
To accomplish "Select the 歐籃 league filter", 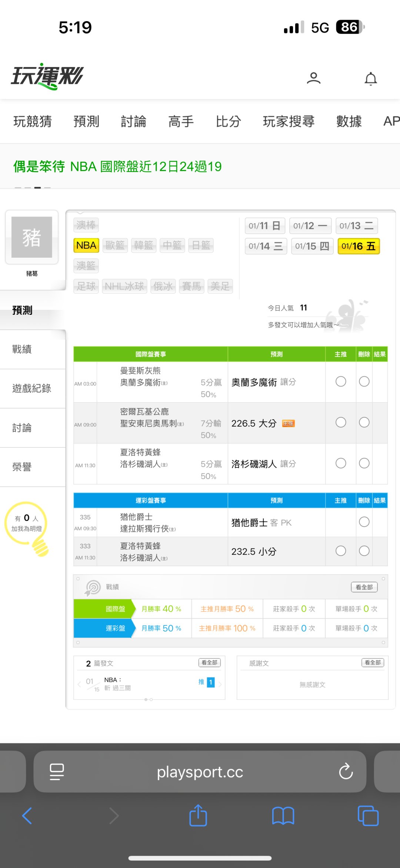I will click(x=115, y=245).
